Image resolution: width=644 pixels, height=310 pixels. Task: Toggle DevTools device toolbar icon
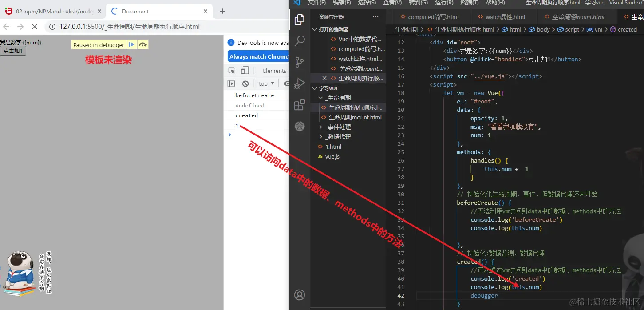245,71
